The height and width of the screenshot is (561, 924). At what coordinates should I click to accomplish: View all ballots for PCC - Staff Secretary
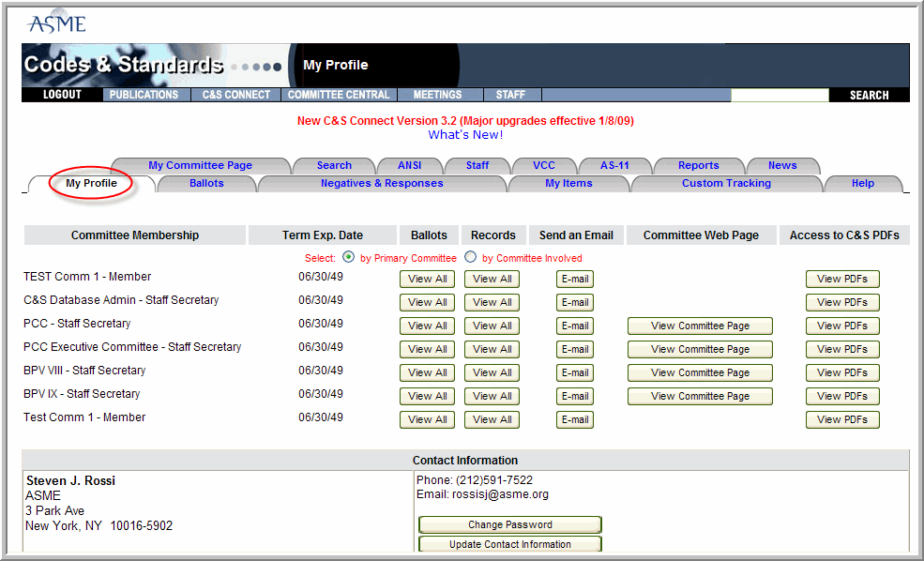click(427, 326)
